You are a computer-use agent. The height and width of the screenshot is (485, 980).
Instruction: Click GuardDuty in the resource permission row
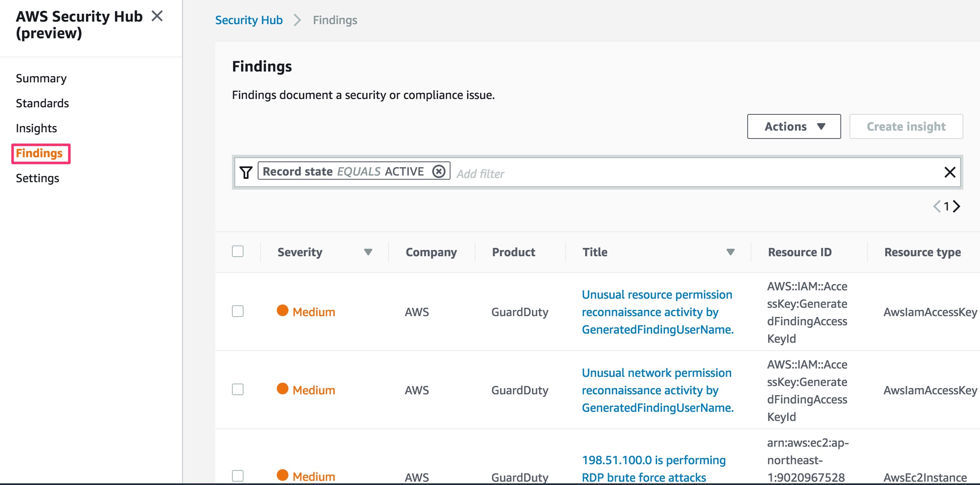coord(520,312)
